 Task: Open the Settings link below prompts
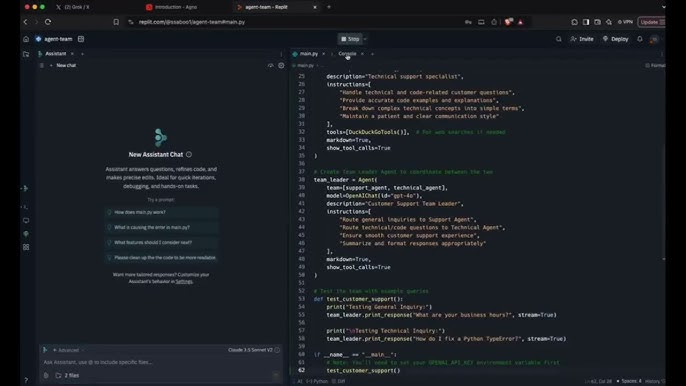point(184,281)
